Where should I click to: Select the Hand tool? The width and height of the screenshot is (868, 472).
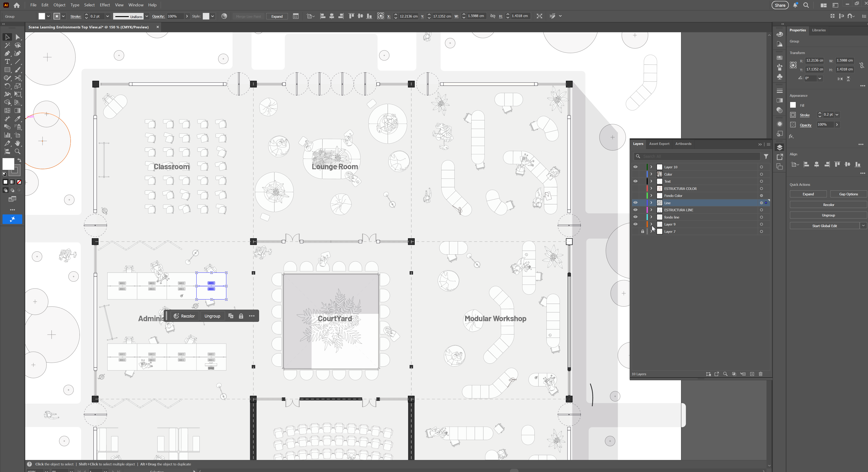click(x=18, y=143)
